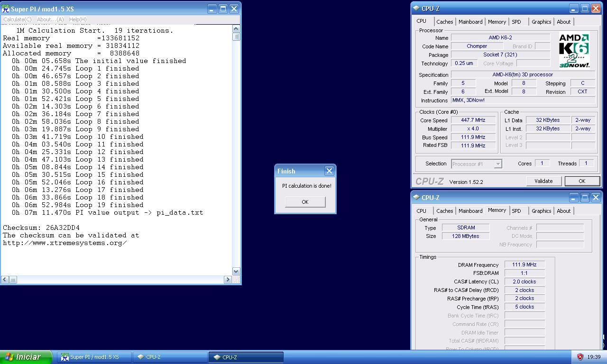Click Super PI horizontal scrollbar right arrow

coord(228,280)
